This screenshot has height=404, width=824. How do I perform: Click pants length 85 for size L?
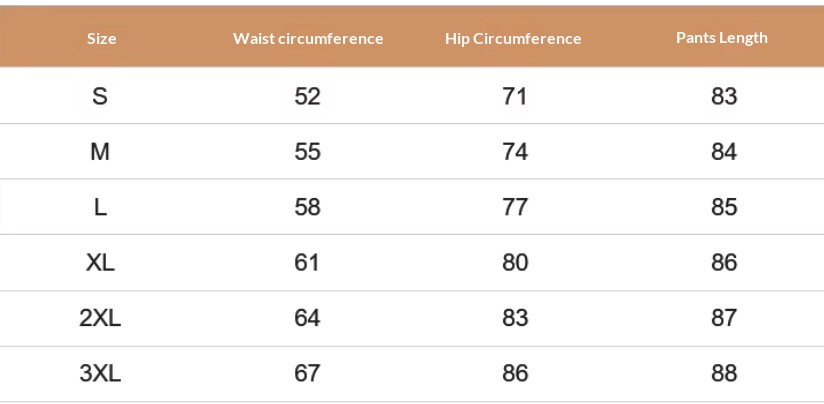[x=723, y=207]
